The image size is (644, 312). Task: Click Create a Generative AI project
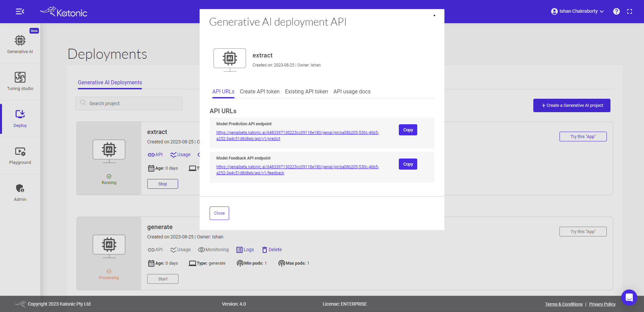[572, 105]
